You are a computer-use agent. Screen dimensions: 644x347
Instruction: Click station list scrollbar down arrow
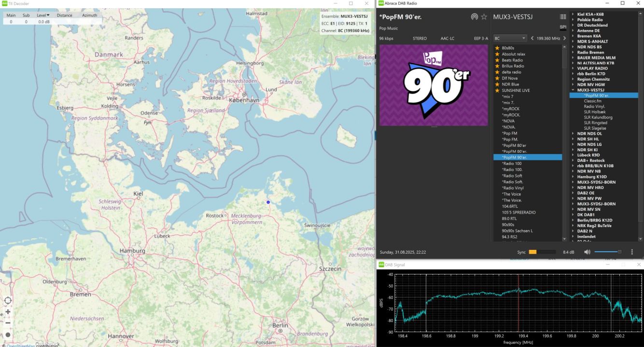click(x=565, y=239)
